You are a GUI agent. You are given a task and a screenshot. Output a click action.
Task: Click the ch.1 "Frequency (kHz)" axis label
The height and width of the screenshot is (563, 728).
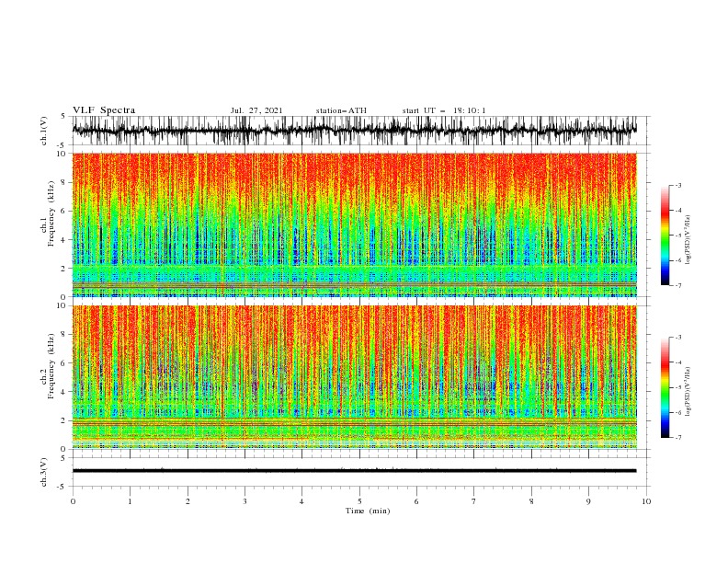click(51, 214)
